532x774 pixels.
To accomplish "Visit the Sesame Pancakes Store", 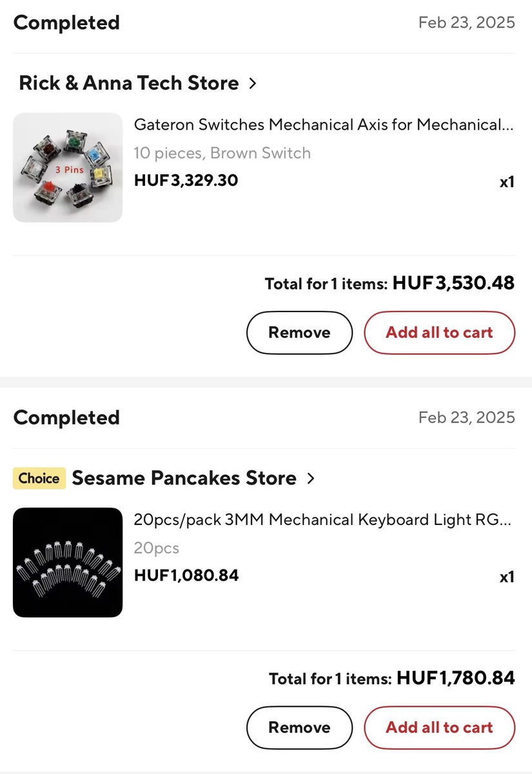I will click(x=184, y=479).
